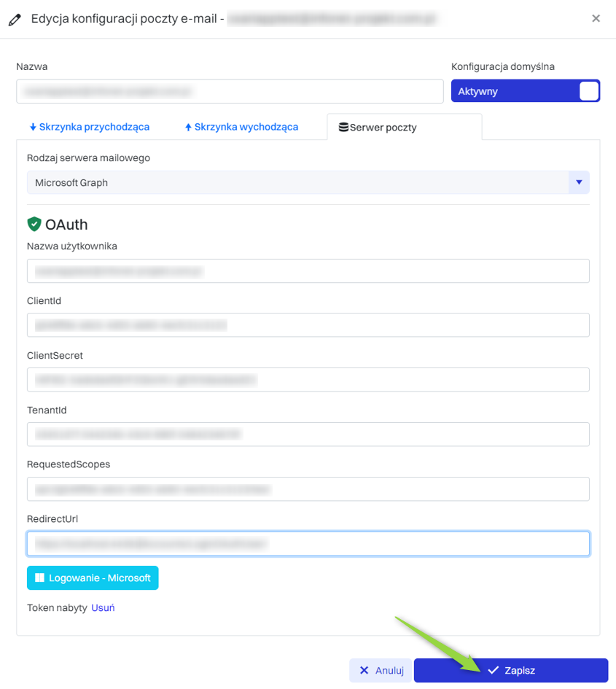Click the database icon on Serwer poczty tab
Image resolution: width=616 pixels, height=689 pixels.
tap(343, 128)
